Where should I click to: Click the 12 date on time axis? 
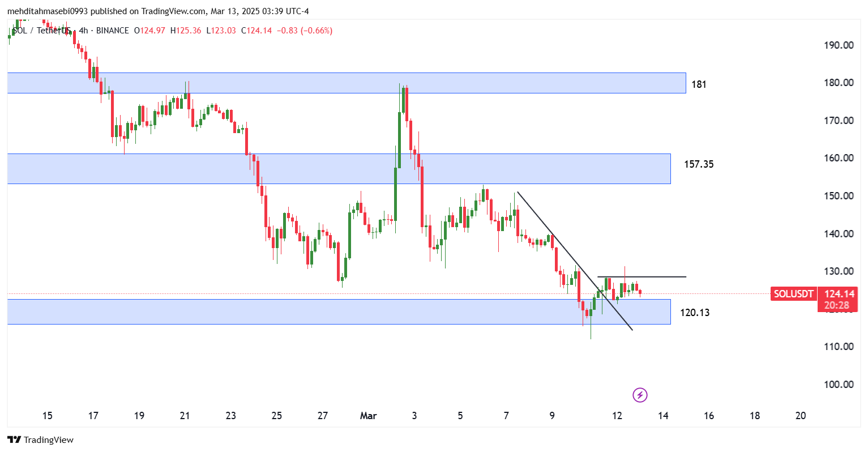pos(617,416)
